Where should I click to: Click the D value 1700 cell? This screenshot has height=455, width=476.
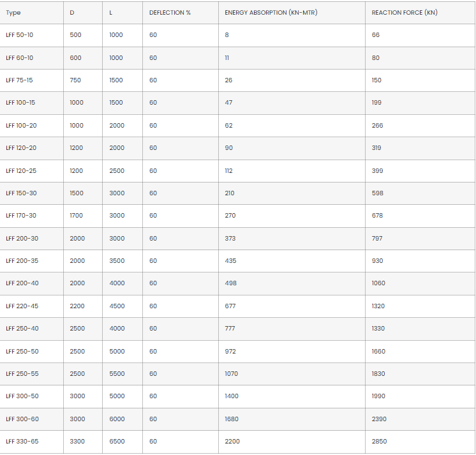point(77,216)
